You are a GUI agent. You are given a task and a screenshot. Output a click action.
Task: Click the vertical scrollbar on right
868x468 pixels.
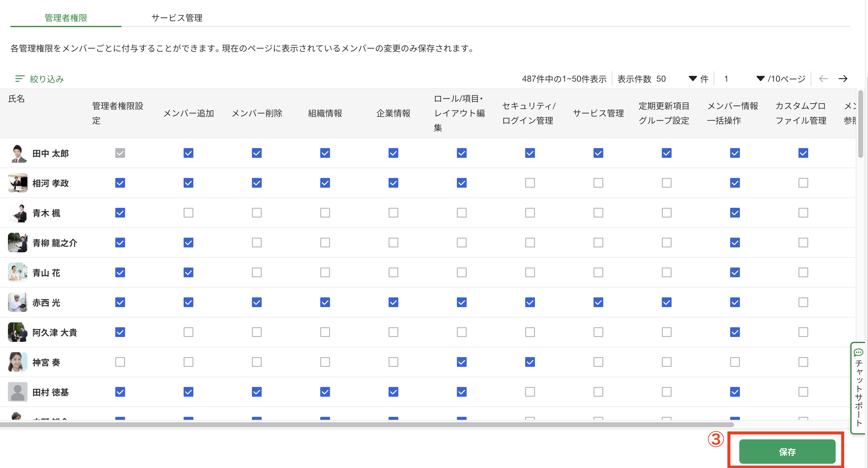[x=860, y=124]
